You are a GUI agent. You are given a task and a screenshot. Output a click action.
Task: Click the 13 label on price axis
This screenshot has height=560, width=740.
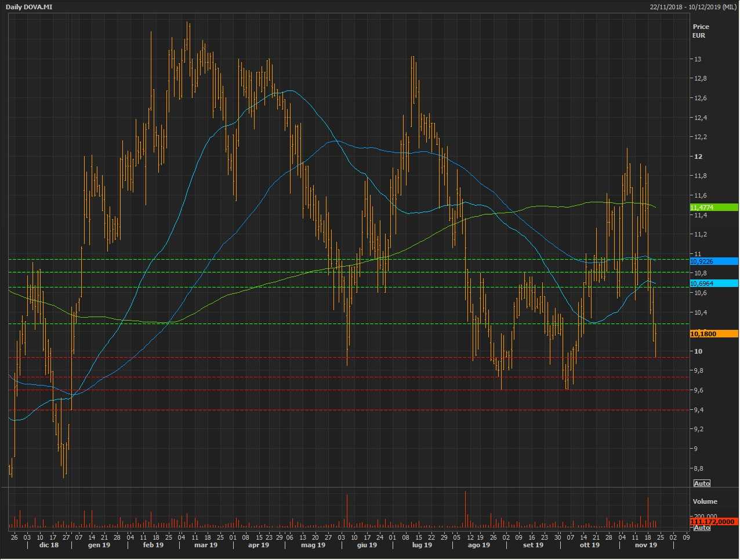coord(698,59)
